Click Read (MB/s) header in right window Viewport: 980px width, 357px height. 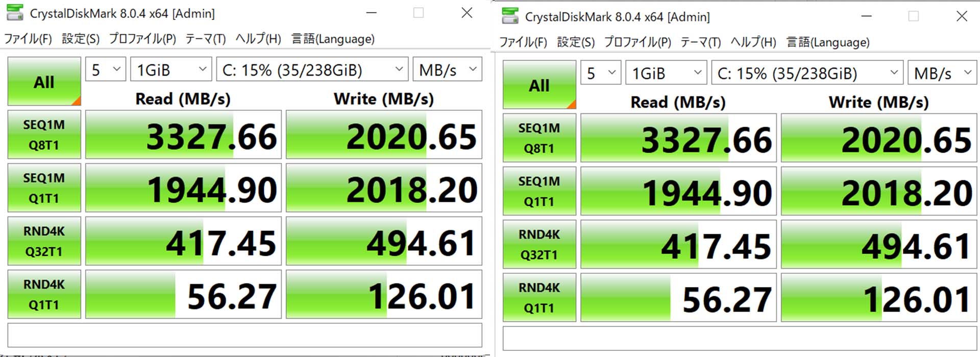pyautogui.click(x=678, y=102)
